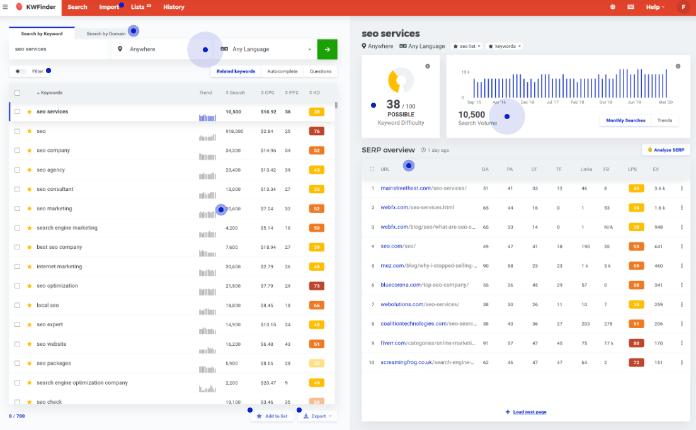Viewport: 696px width, 430px height.
Task: Open the Search menu in top bar
Action: 77,7
